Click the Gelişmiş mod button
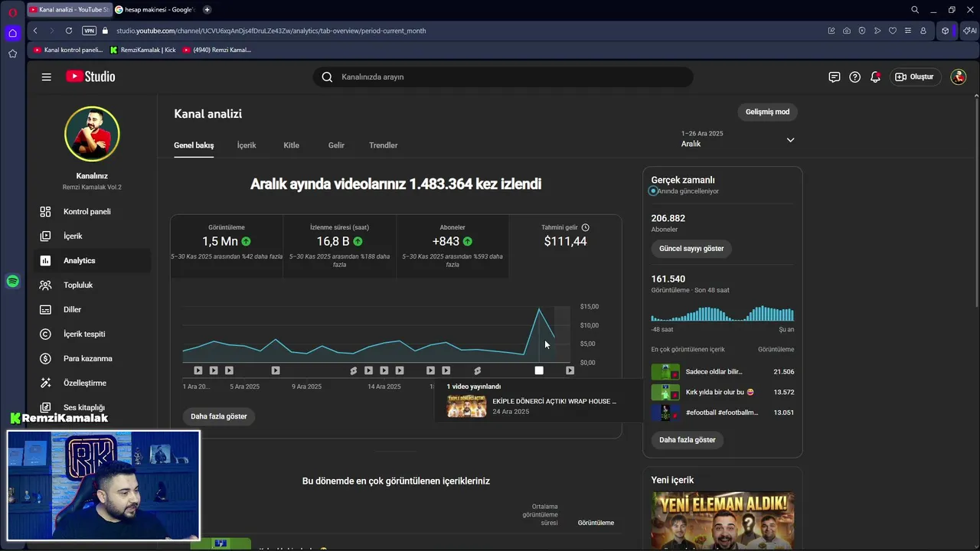 click(x=768, y=112)
